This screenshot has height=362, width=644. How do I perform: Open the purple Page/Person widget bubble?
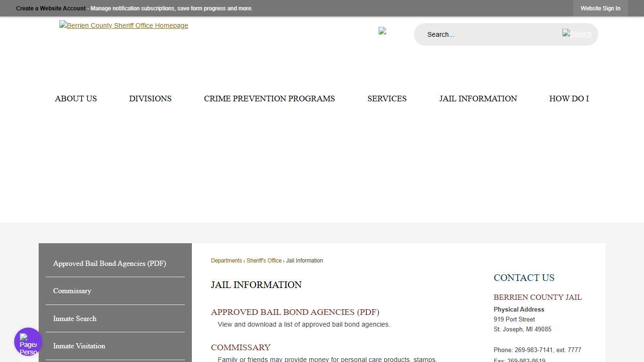click(28, 341)
